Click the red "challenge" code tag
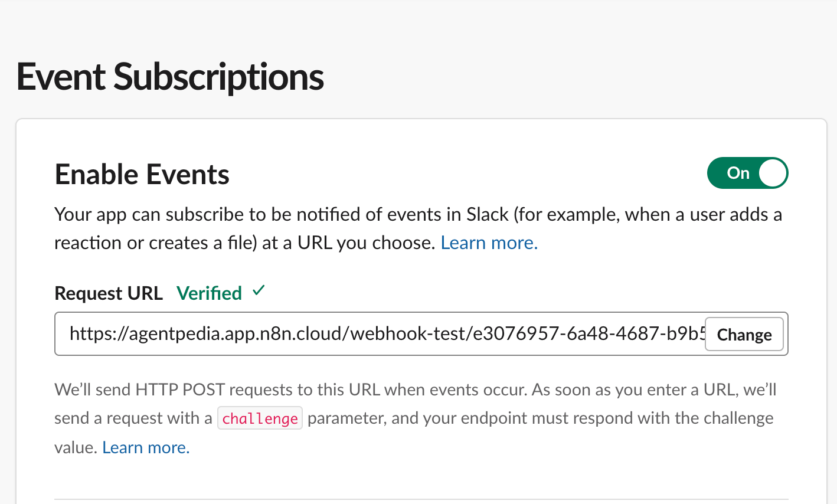 pyautogui.click(x=260, y=418)
